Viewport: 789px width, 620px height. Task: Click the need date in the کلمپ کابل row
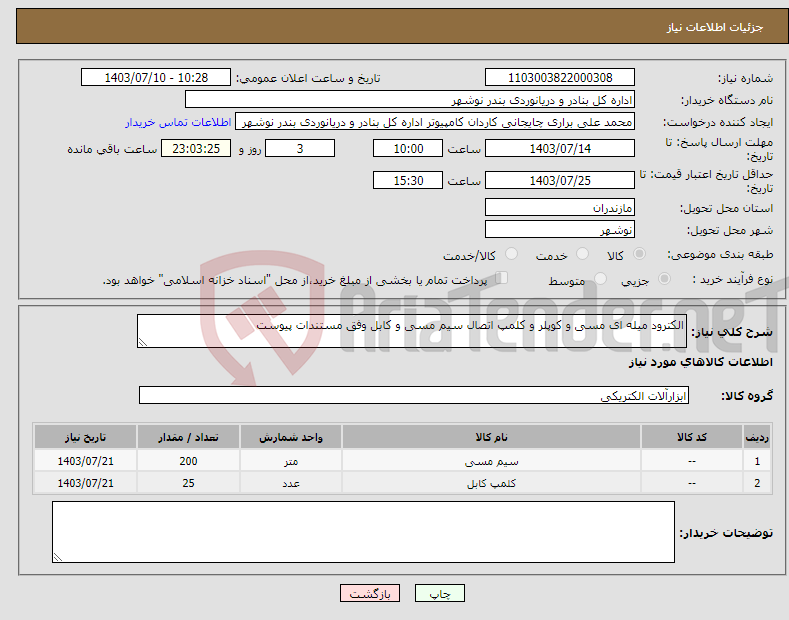(x=86, y=483)
